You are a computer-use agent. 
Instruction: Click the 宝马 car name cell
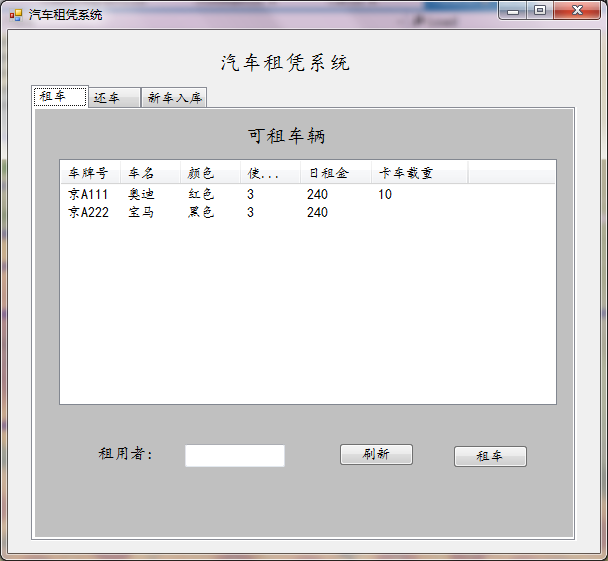tap(141, 212)
